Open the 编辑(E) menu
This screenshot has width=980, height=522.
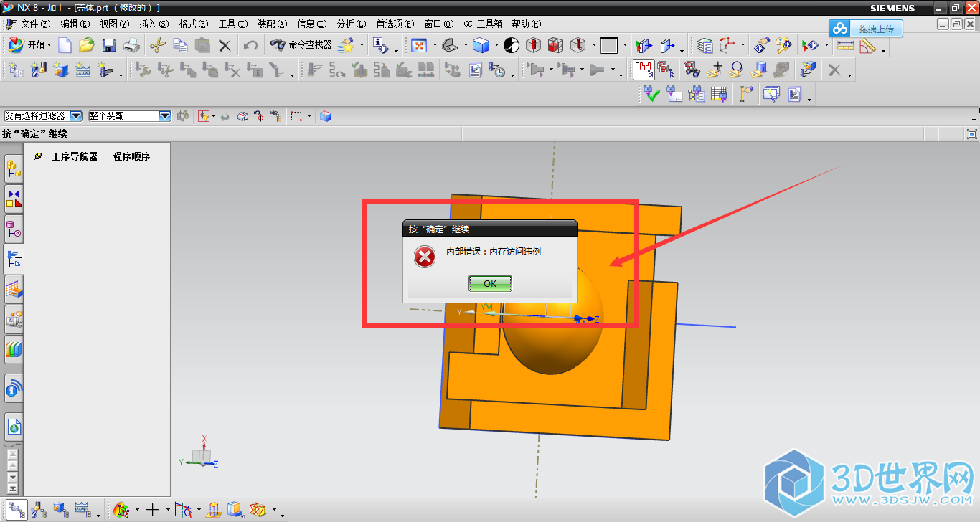[x=75, y=24]
